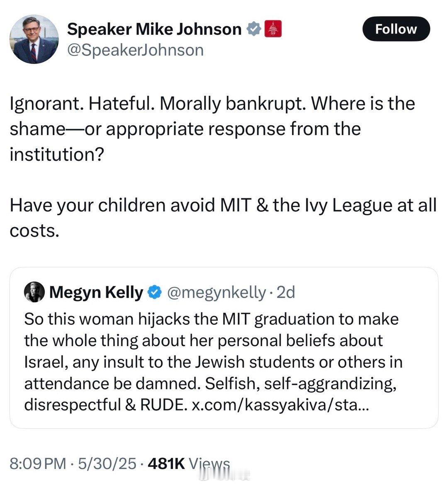
Task: Click the word RUDE in quoted post
Action: 162,405
